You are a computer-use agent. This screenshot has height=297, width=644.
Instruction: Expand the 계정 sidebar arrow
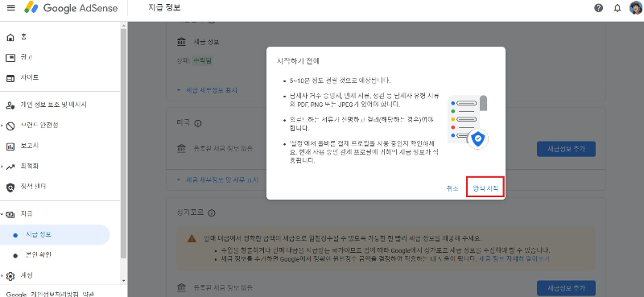point(2,275)
